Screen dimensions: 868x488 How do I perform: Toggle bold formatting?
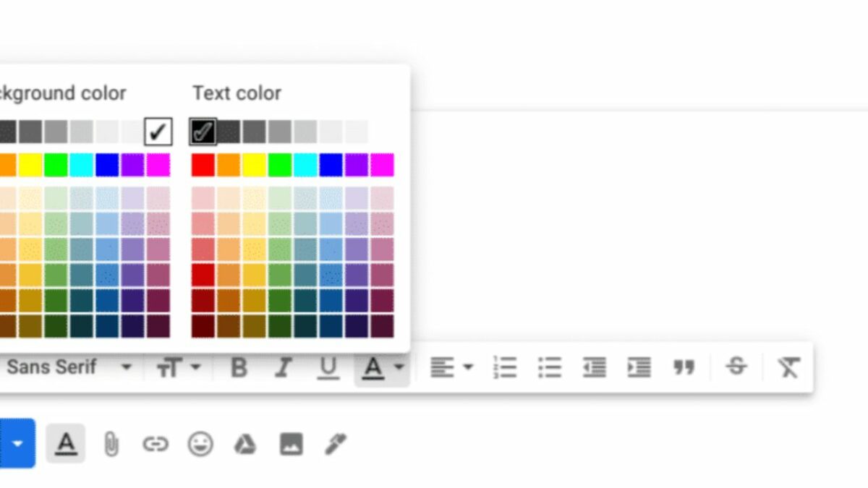239,368
